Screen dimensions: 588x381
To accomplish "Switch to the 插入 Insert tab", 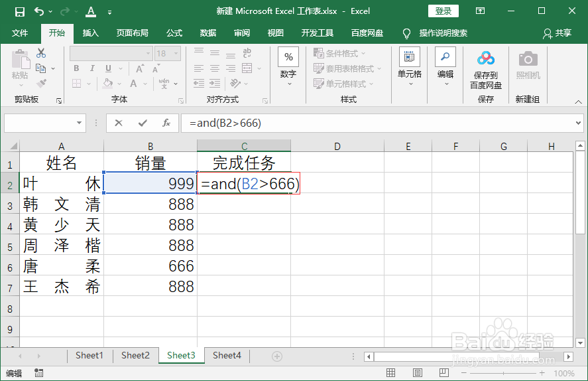I will coord(90,33).
